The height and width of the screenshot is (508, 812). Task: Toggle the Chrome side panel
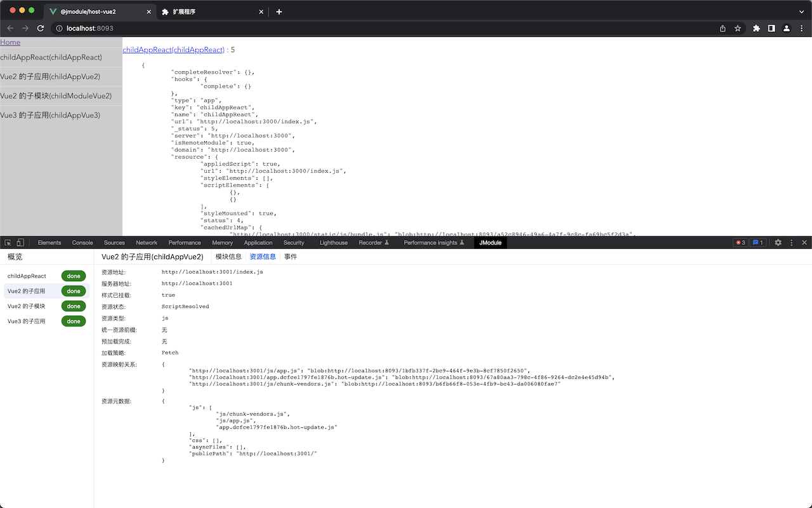pos(771,29)
